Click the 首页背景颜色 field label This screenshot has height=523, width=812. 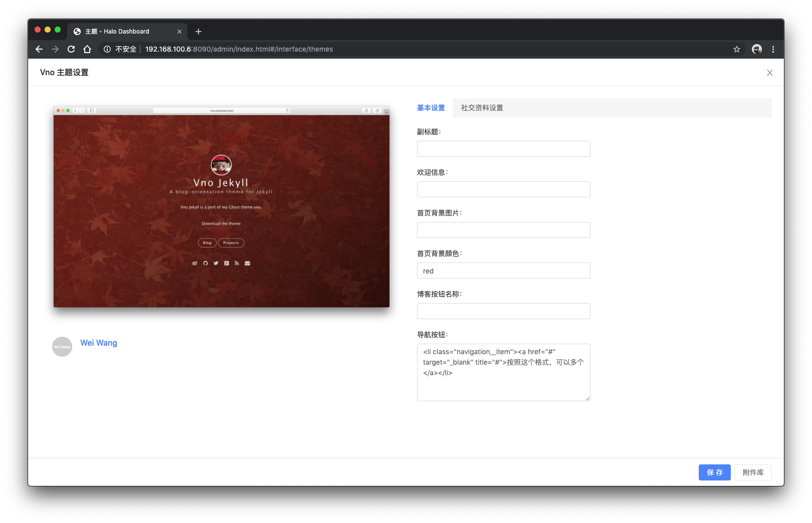[439, 253]
